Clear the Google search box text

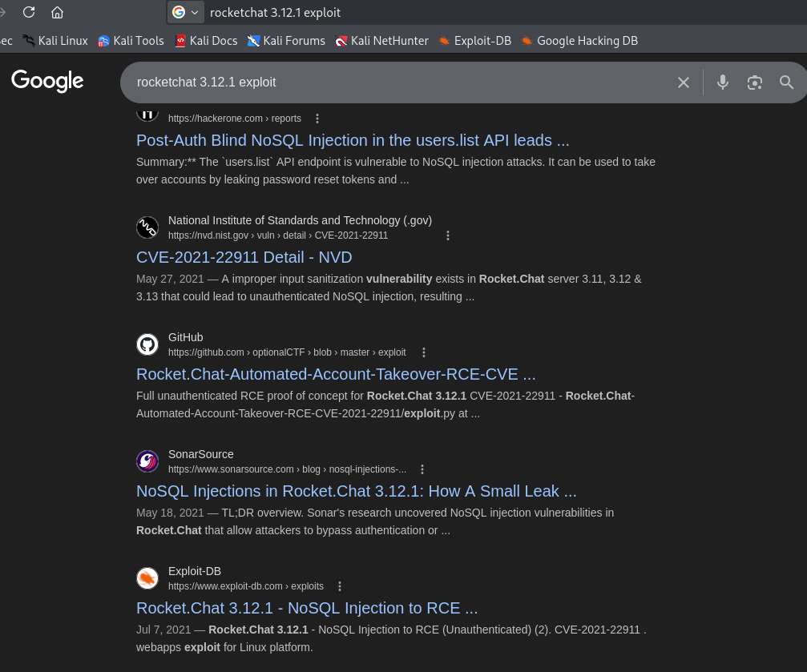click(683, 82)
